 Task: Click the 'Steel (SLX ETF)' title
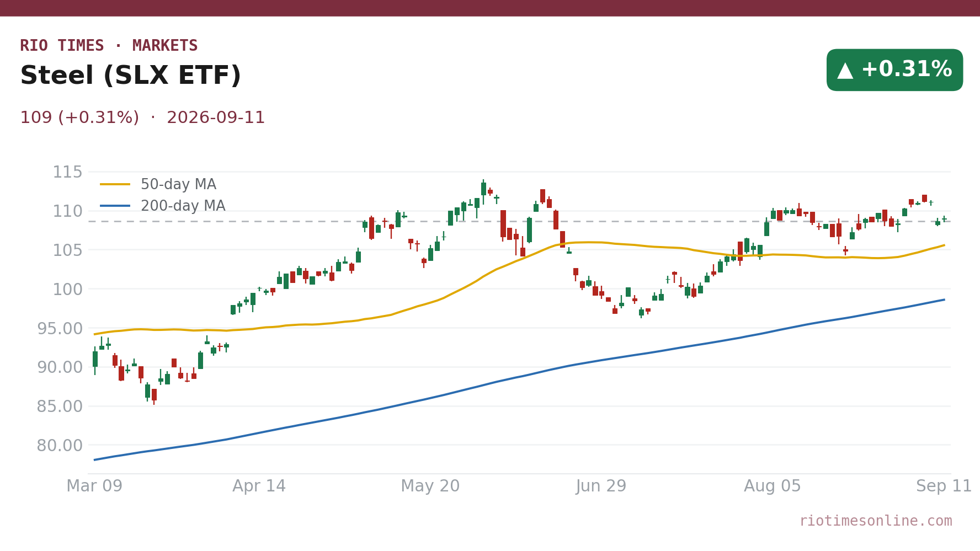(x=131, y=76)
